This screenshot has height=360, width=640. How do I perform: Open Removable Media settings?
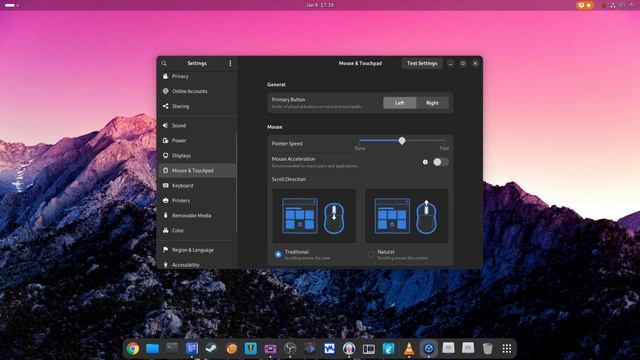coord(197,216)
